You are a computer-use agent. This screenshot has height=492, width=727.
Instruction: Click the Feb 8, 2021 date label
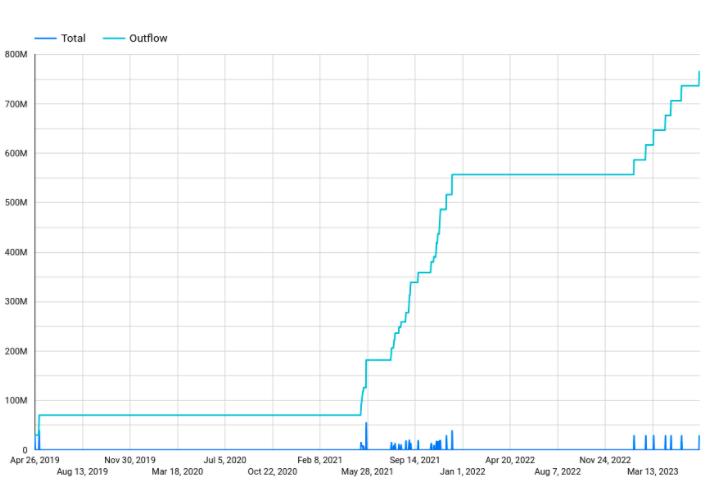(x=319, y=460)
